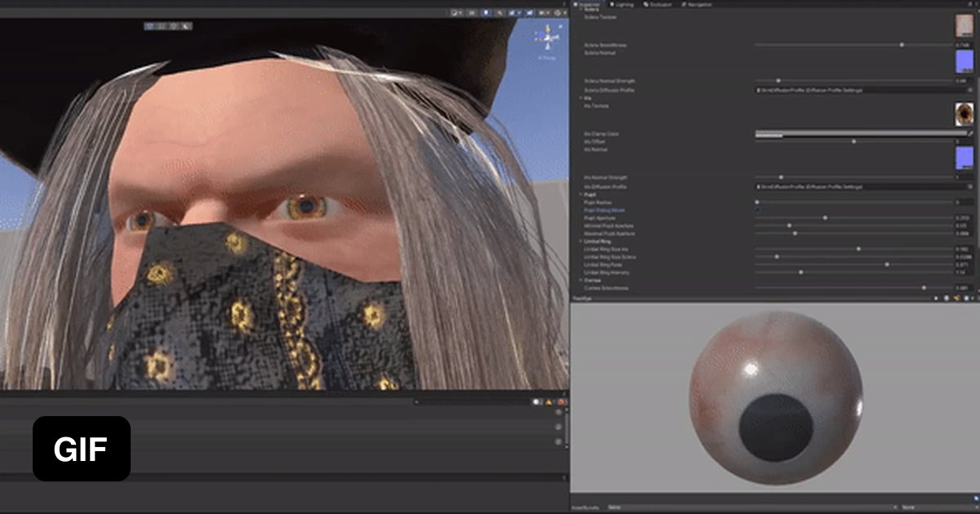Click the Inspector tab icon
980x514 pixels.
[577, 4]
